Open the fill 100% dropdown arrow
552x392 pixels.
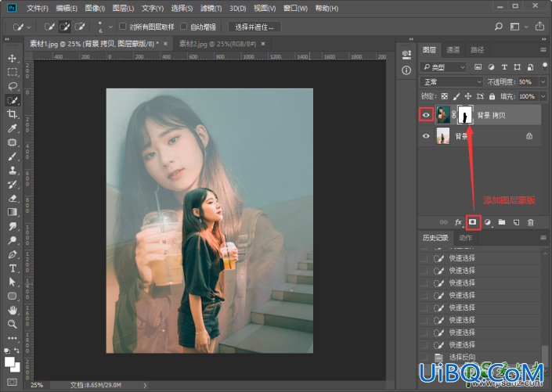[x=543, y=96]
